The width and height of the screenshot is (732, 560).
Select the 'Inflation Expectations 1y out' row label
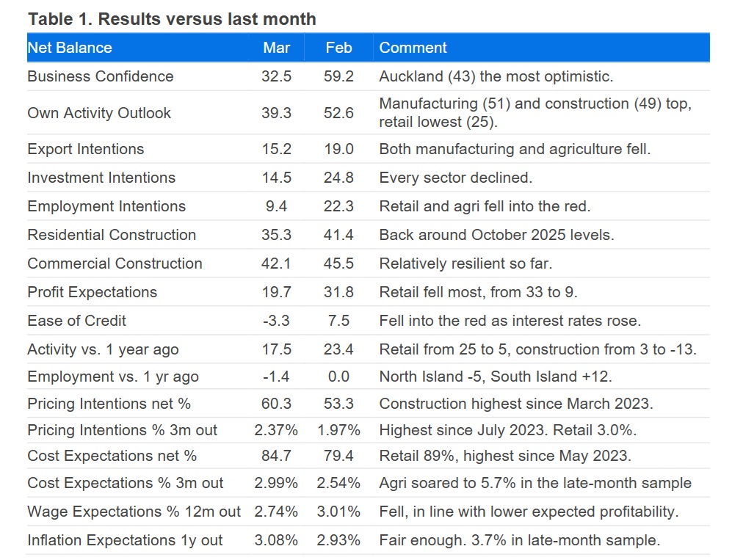coord(125,540)
